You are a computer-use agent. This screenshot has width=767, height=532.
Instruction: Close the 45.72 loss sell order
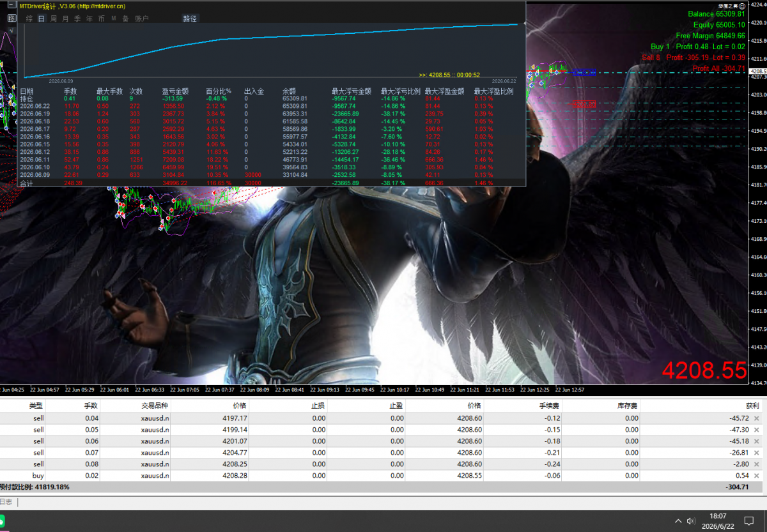point(757,418)
